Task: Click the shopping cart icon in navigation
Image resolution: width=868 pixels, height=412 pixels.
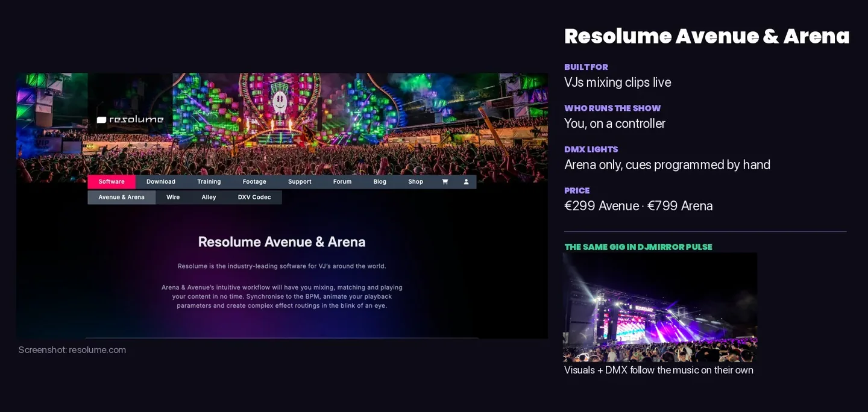Action: (445, 181)
